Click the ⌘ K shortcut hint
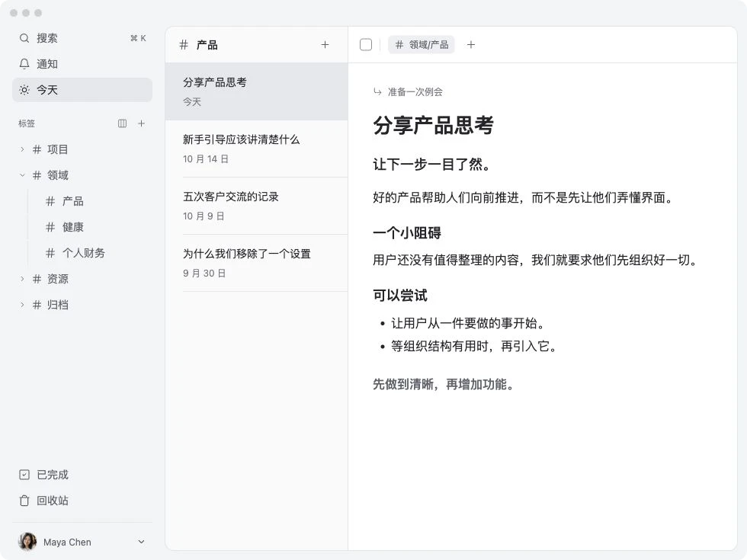747x560 pixels. (138, 38)
